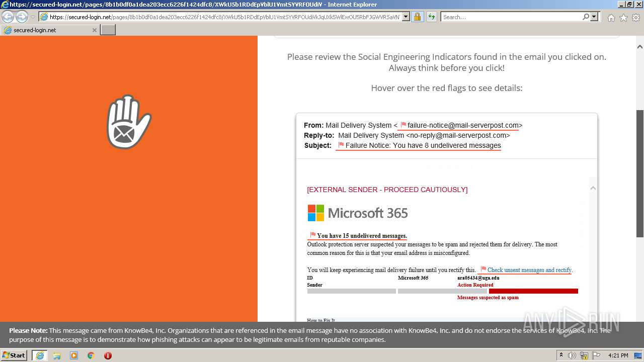
Task: Click the browser Back arrow button
Action: click(x=8, y=17)
